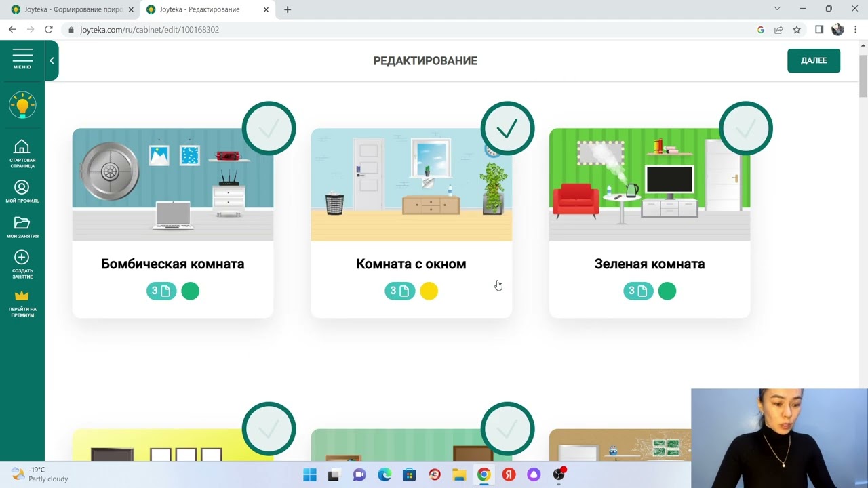
Task: Click the Зеленая комната title text
Action: click(650, 264)
